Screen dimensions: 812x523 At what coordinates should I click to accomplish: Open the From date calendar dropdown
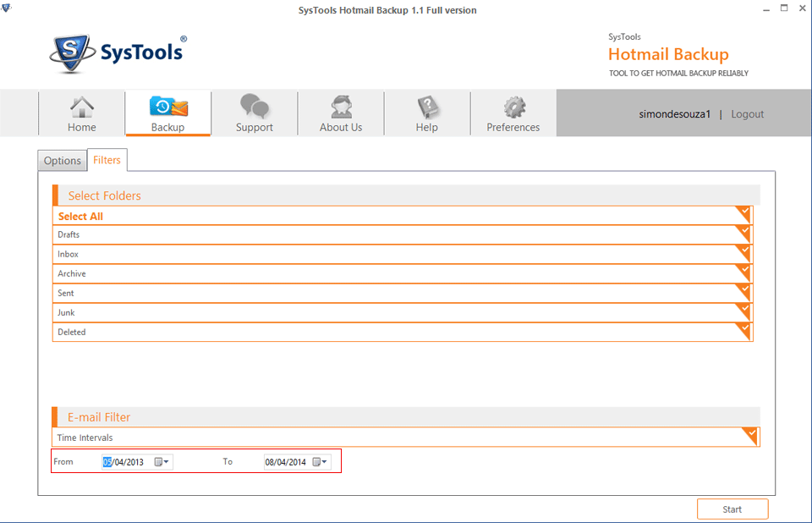tap(162, 462)
